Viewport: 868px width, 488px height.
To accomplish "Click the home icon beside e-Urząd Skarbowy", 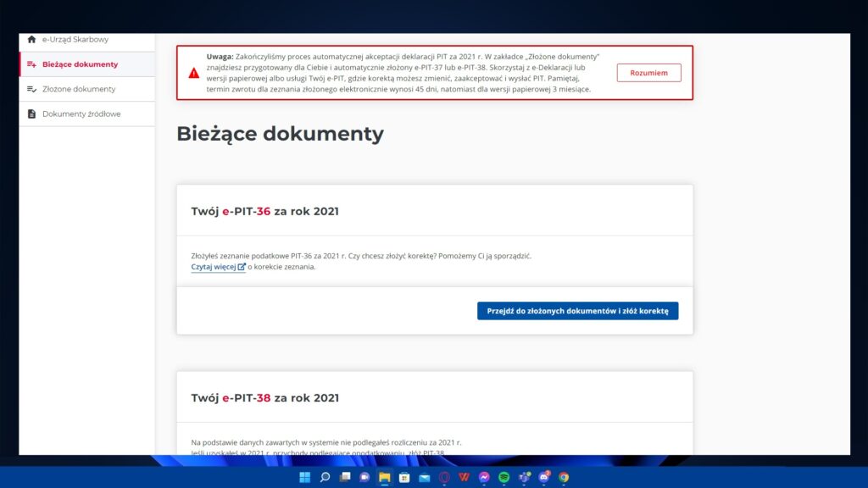I will click(x=31, y=39).
